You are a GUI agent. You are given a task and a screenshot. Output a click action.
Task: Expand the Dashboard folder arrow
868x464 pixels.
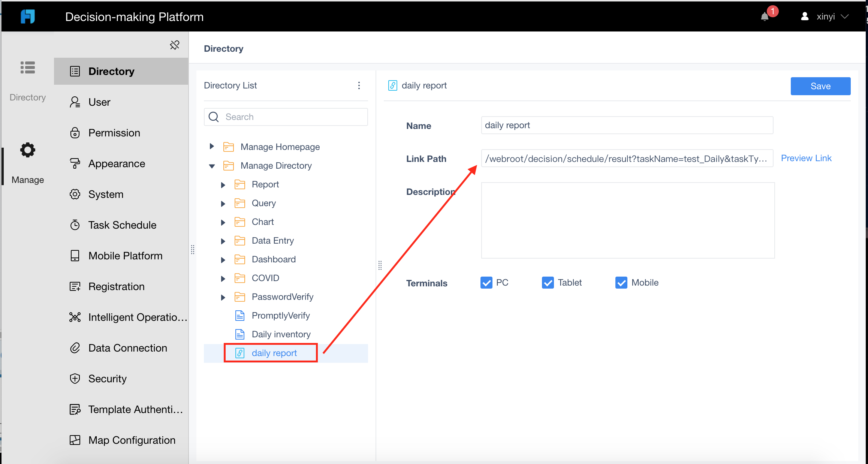223,260
